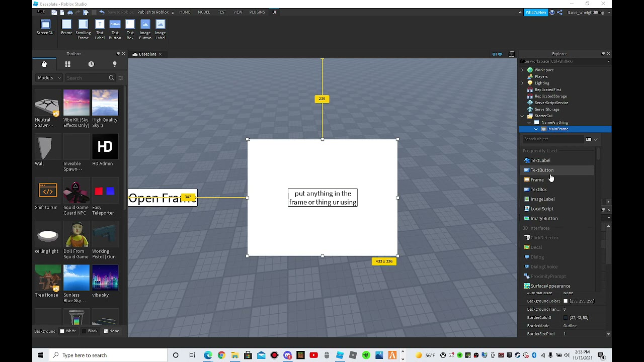Open the FILE menu

pos(41,12)
